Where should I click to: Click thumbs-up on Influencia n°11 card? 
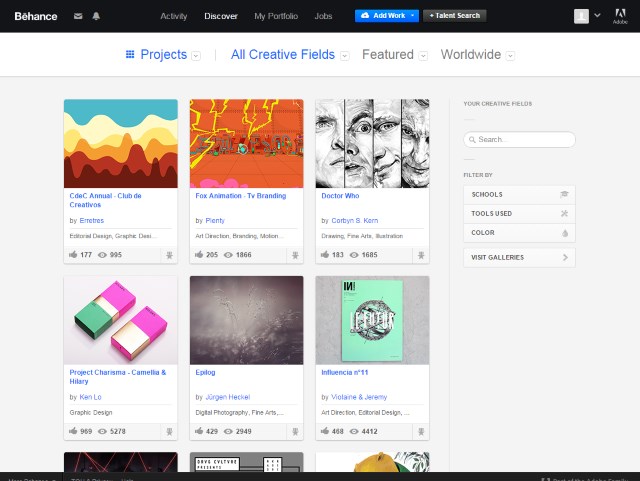pyautogui.click(x=325, y=431)
